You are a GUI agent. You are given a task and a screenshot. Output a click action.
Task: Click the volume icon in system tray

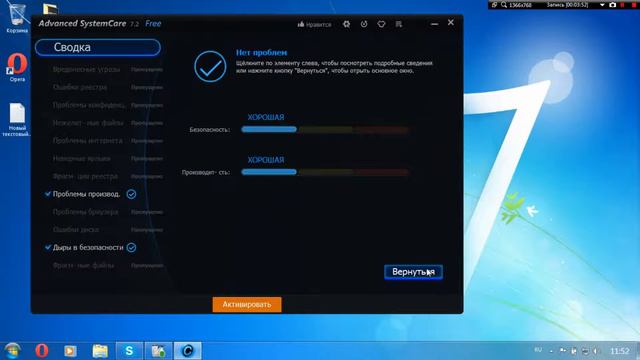[x=596, y=351]
